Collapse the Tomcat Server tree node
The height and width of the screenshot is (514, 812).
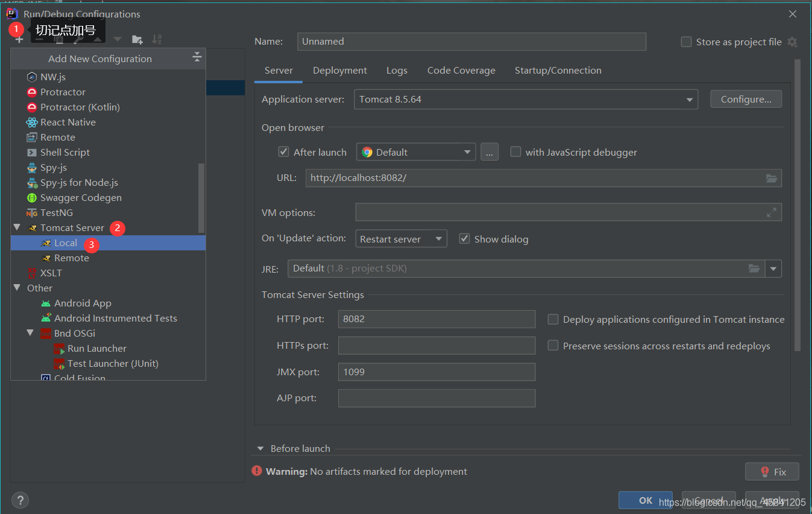pos(17,227)
